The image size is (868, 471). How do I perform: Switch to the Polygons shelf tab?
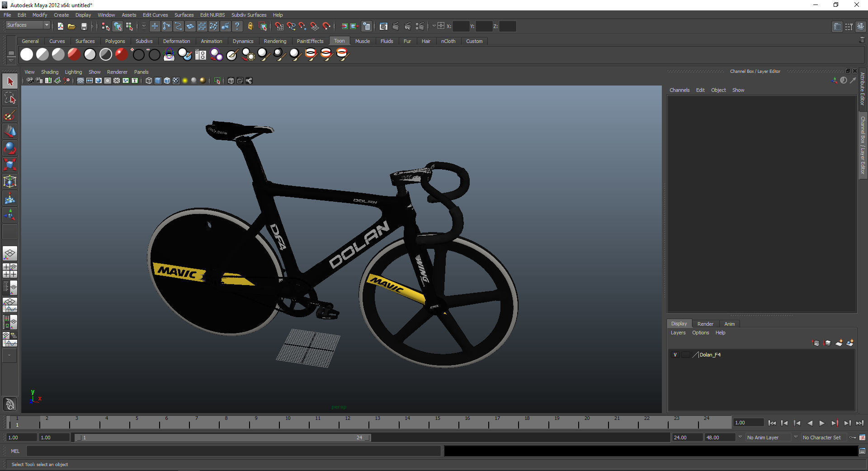pyautogui.click(x=115, y=41)
